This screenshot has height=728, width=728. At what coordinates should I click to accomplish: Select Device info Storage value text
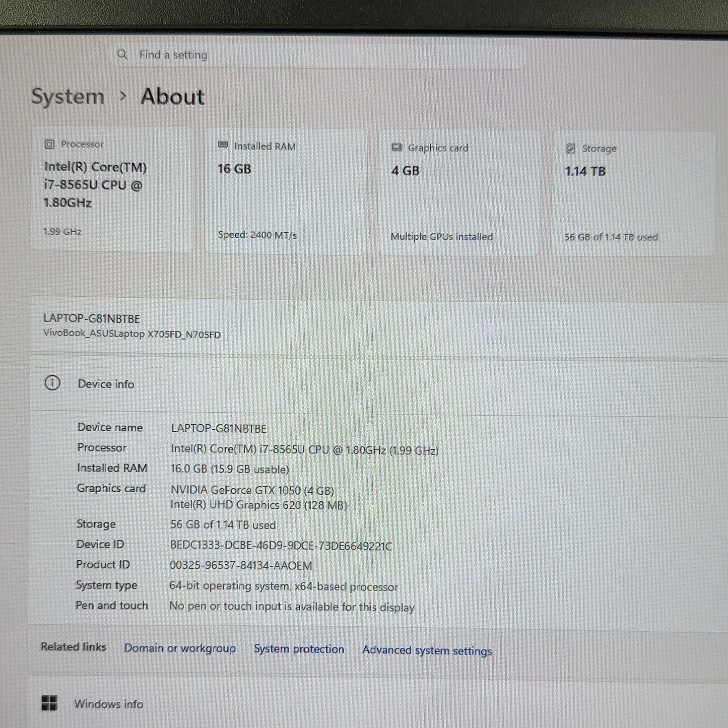223,524
